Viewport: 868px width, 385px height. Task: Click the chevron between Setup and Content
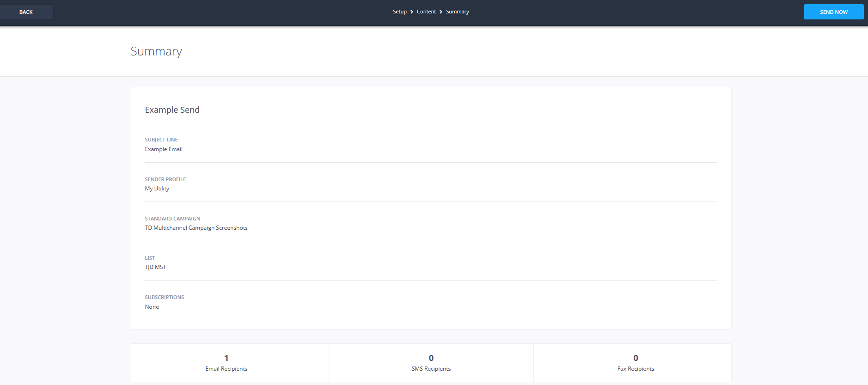(412, 12)
